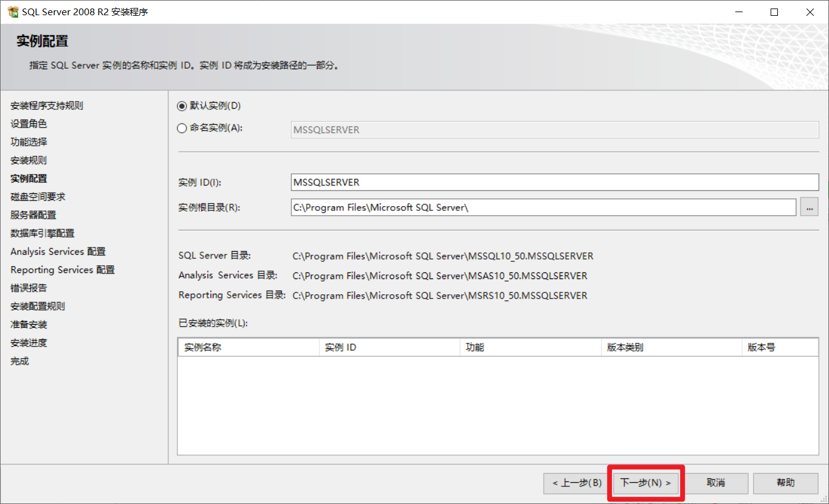This screenshot has width=829, height=504.
Task: Continue with 下一步(N) button
Action: pyautogui.click(x=645, y=483)
